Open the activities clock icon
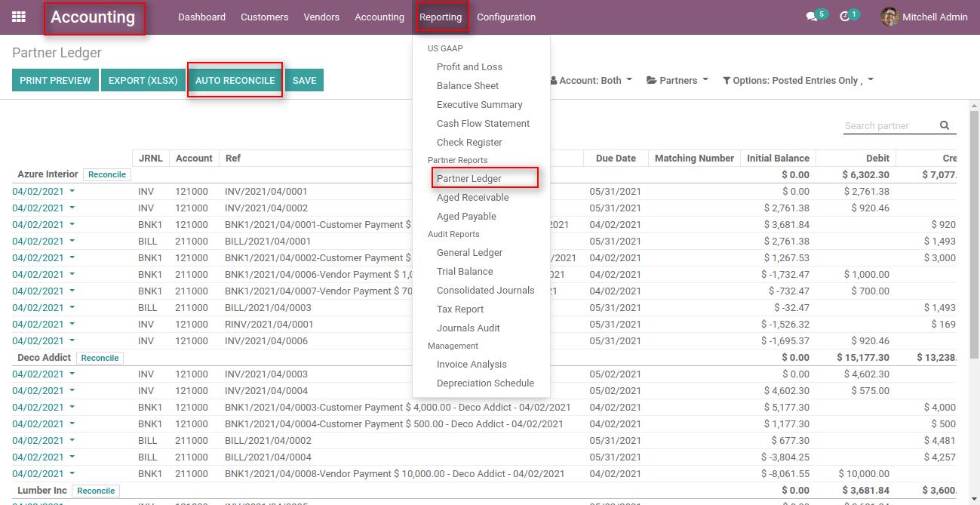 click(x=844, y=17)
